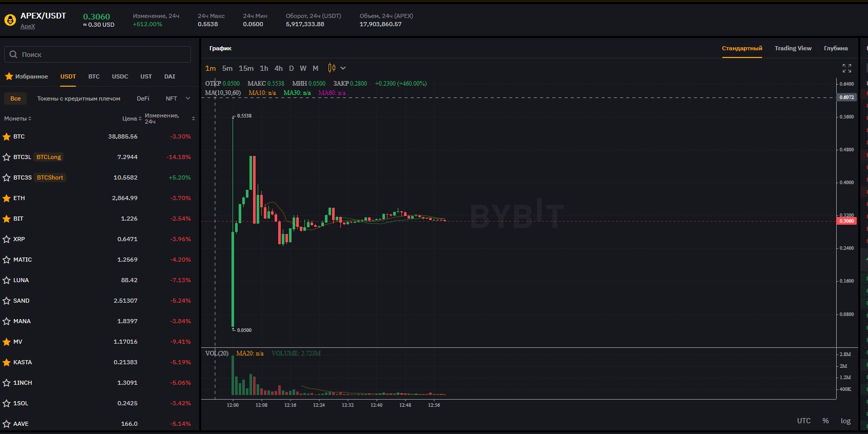Click the Поиск search field

(x=98, y=54)
